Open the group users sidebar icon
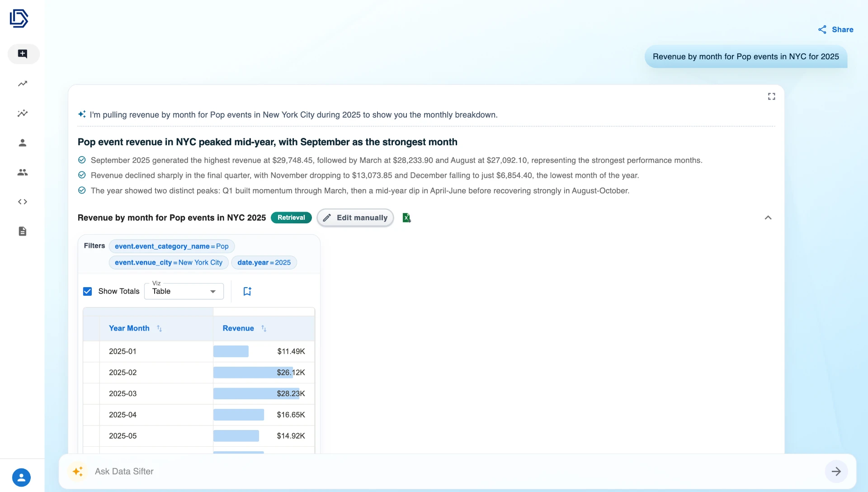 (23, 172)
